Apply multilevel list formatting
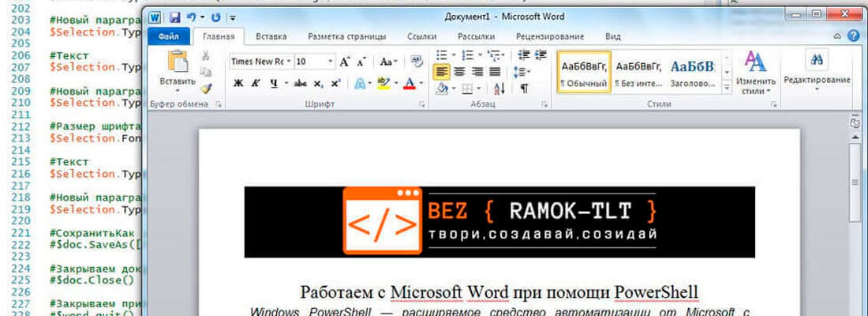This screenshot has width=868, height=316. [493, 55]
